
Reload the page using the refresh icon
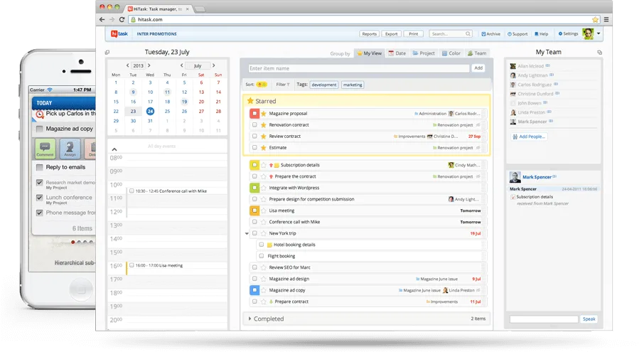tap(122, 19)
